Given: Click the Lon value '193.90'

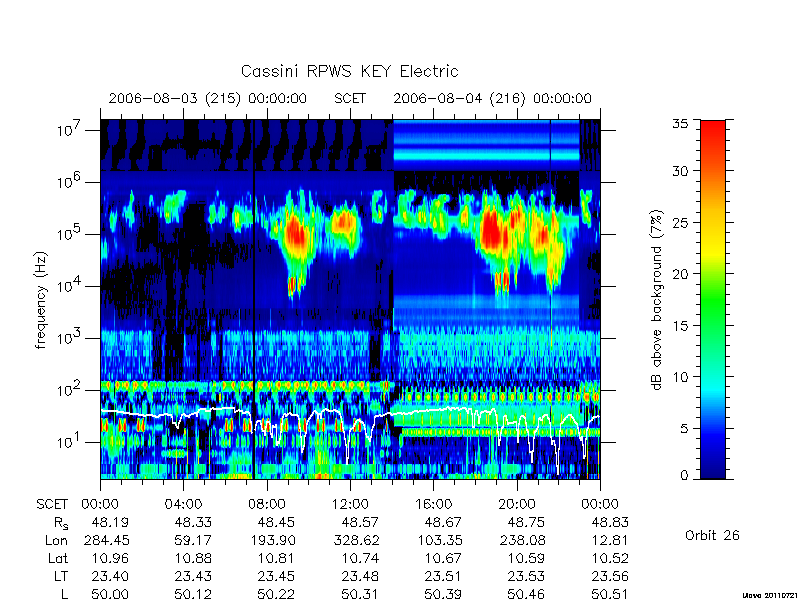Looking at the screenshot, I should [x=272, y=540].
